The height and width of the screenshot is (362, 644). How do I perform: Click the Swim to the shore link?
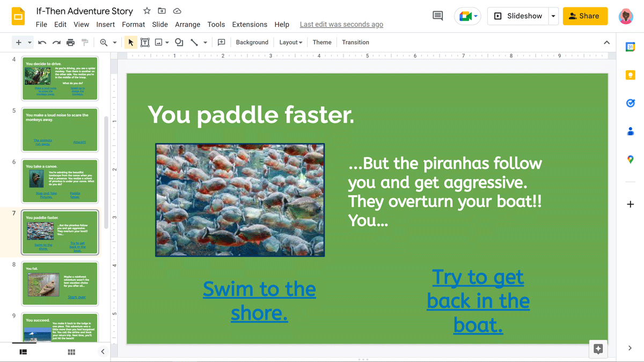point(259,301)
